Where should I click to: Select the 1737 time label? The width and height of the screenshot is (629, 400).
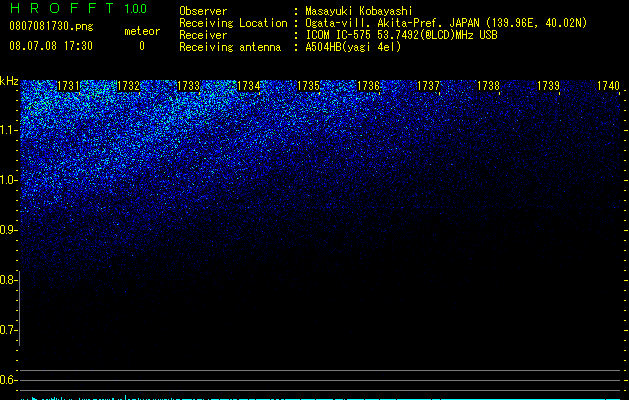tap(428, 86)
